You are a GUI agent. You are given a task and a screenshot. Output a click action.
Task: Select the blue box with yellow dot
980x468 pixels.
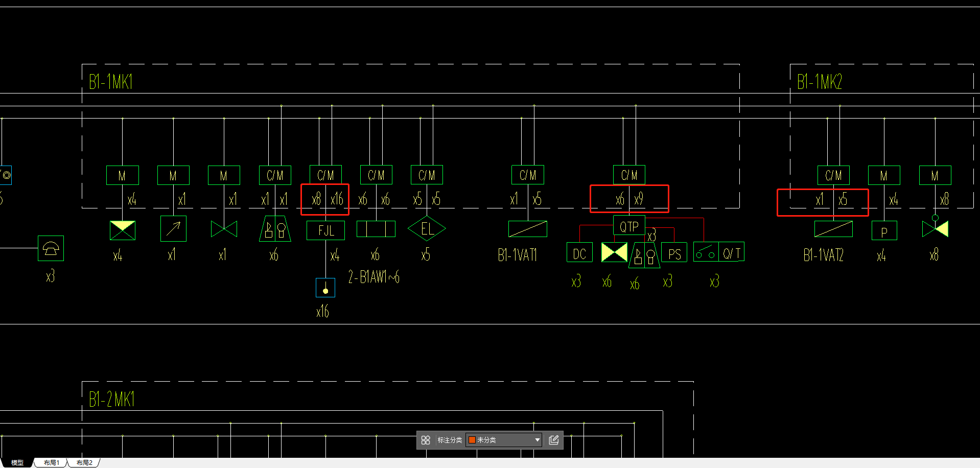coord(325,288)
